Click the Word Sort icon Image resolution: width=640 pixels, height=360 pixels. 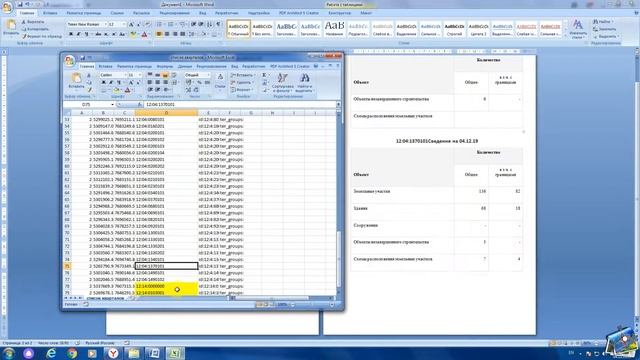pos(210,24)
